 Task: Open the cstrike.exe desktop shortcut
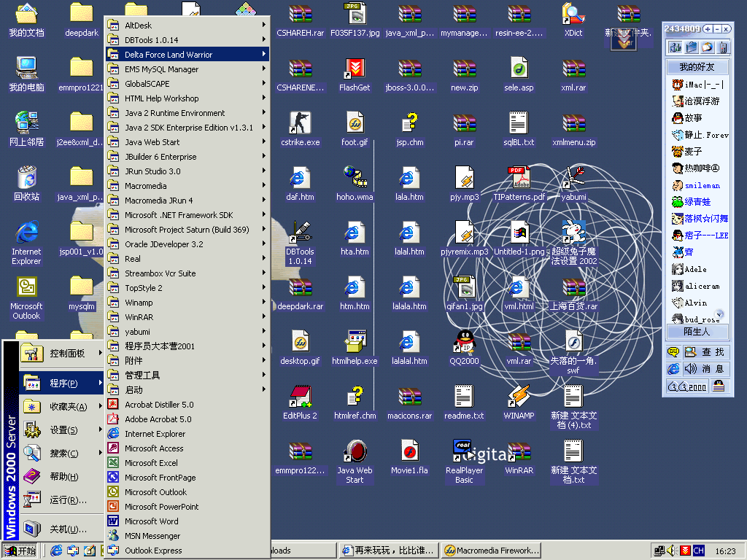pyautogui.click(x=300, y=122)
